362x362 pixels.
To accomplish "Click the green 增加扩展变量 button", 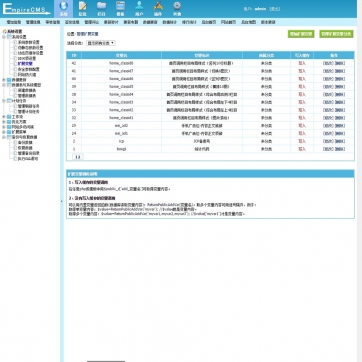I will 301,34.
